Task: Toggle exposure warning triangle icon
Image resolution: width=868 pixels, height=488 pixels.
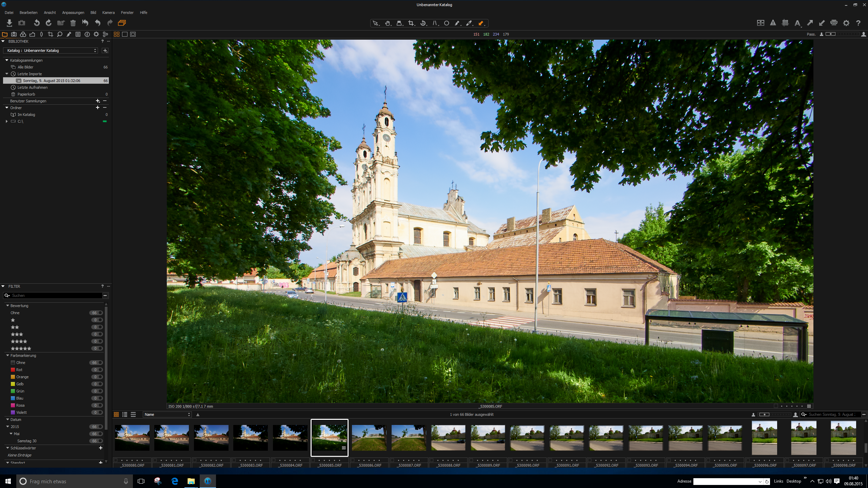Action: pos(773,23)
